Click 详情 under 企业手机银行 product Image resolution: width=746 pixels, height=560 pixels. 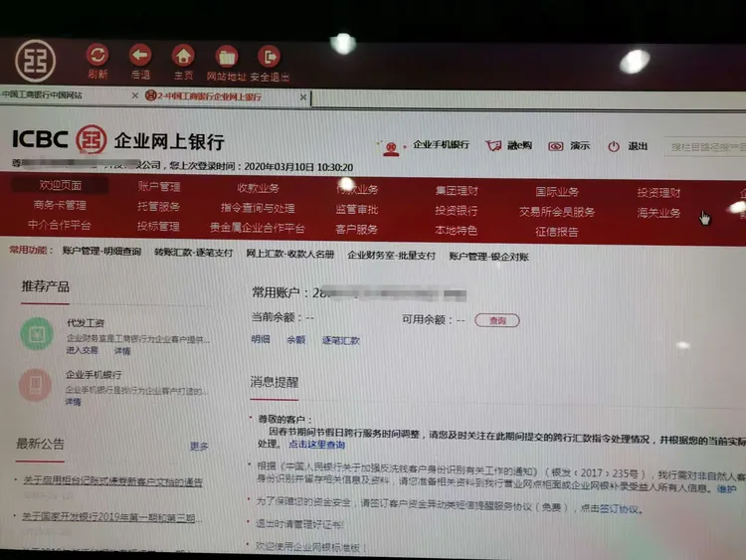pyautogui.click(x=73, y=402)
